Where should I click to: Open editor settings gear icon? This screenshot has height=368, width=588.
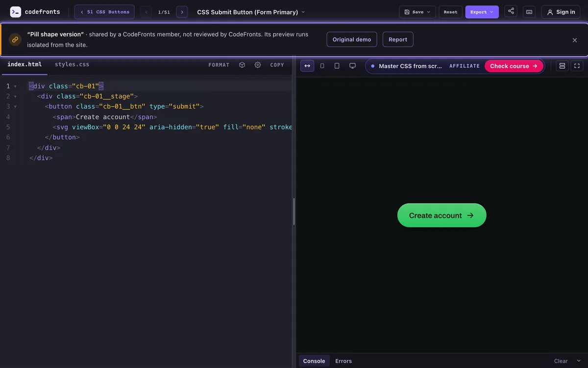(258, 65)
